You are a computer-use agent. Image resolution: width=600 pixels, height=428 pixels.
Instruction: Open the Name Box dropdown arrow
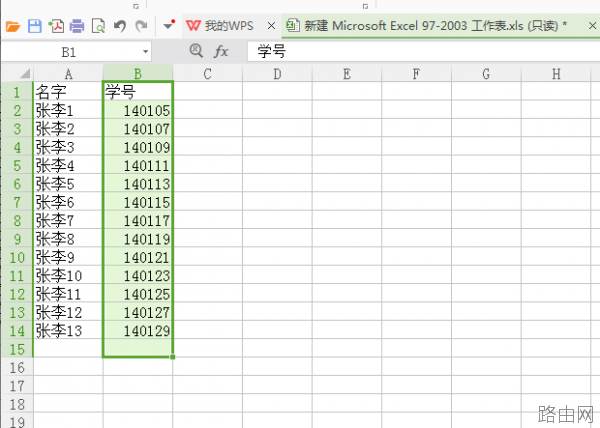click(145, 51)
